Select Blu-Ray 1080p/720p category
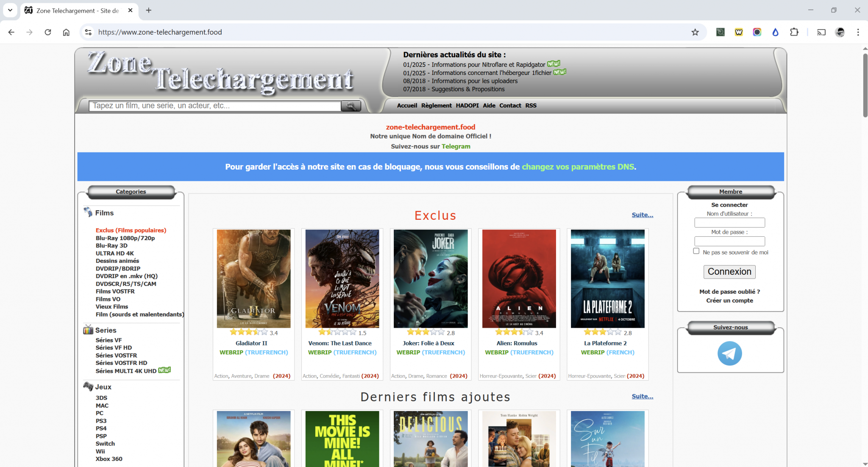Image resolution: width=868 pixels, height=467 pixels. (125, 238)
